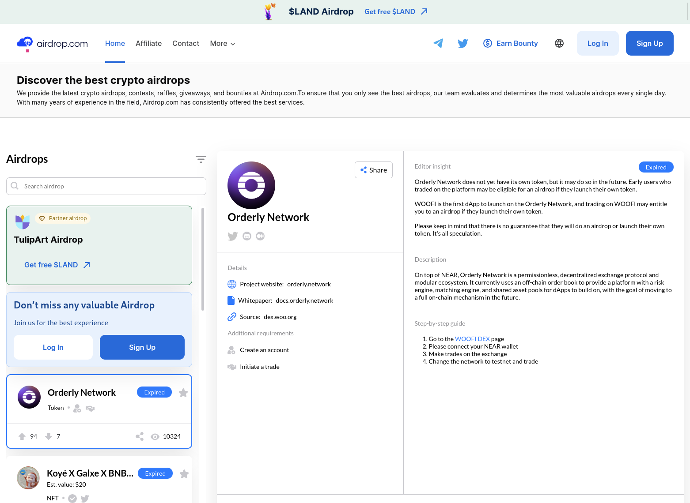Open Orderly Network Discord icon in details
690x503 pixels.
pyautogui.click(x=247, y=236)
